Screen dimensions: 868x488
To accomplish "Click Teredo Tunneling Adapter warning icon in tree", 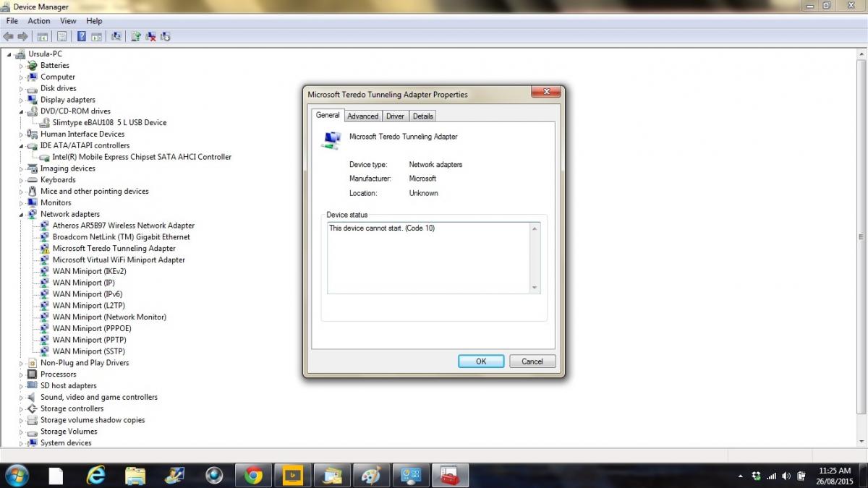I will coord(44,248).
